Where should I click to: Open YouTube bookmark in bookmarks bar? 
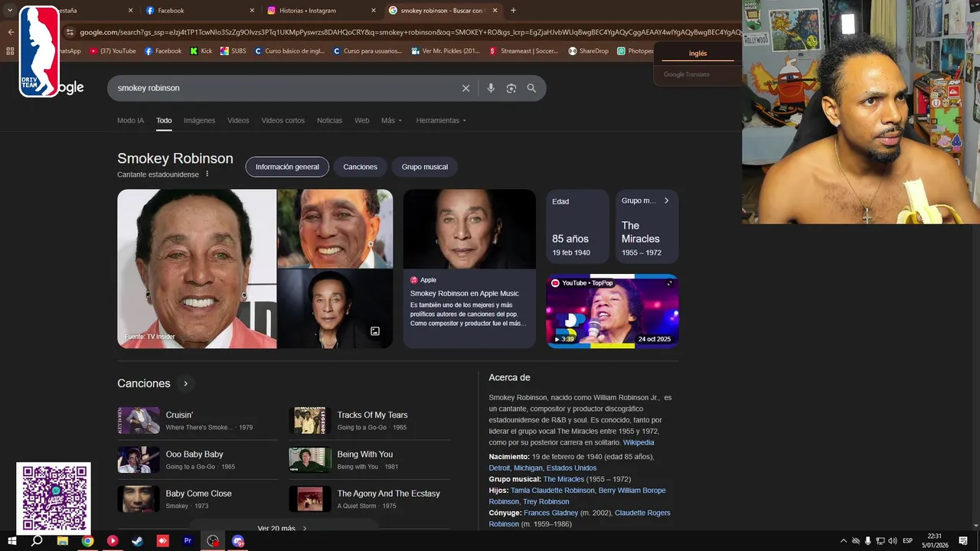coord(113,51)
